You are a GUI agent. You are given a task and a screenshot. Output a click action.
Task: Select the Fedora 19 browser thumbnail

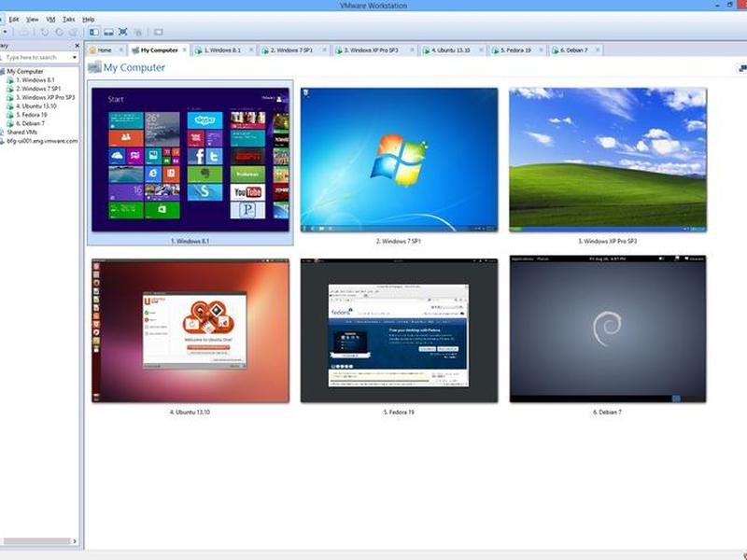(x=399, y=330)
